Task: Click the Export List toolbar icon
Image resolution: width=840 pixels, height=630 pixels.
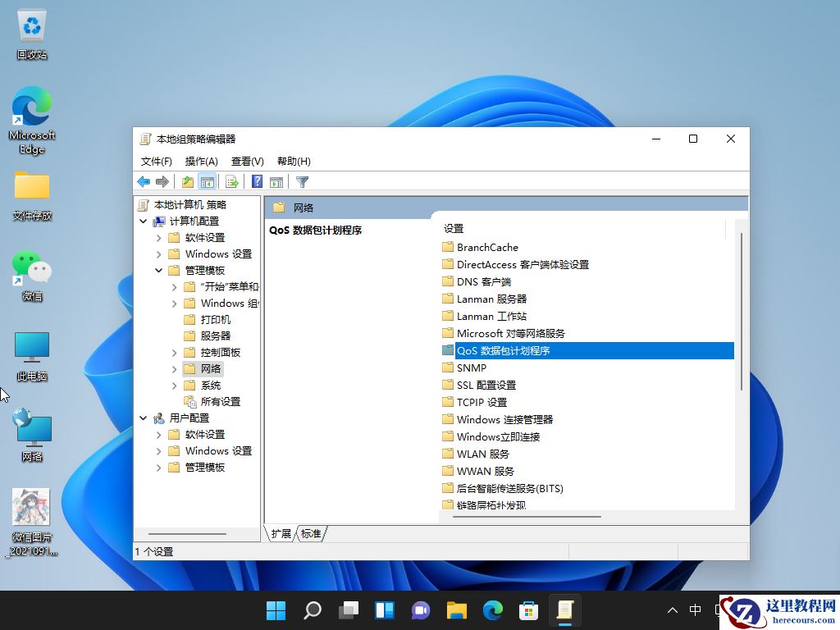Action: pos(232,181)
